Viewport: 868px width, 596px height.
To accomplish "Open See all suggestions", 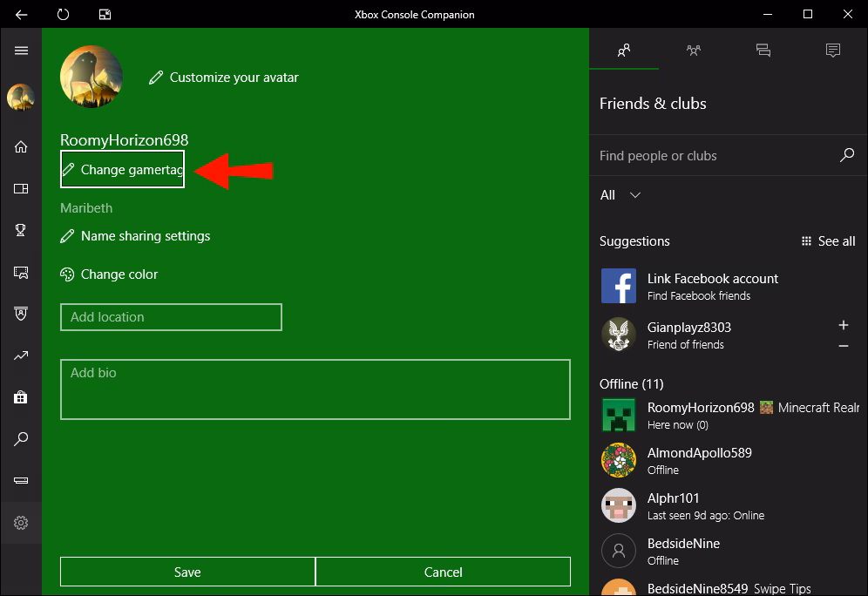I will coord(828,240).
